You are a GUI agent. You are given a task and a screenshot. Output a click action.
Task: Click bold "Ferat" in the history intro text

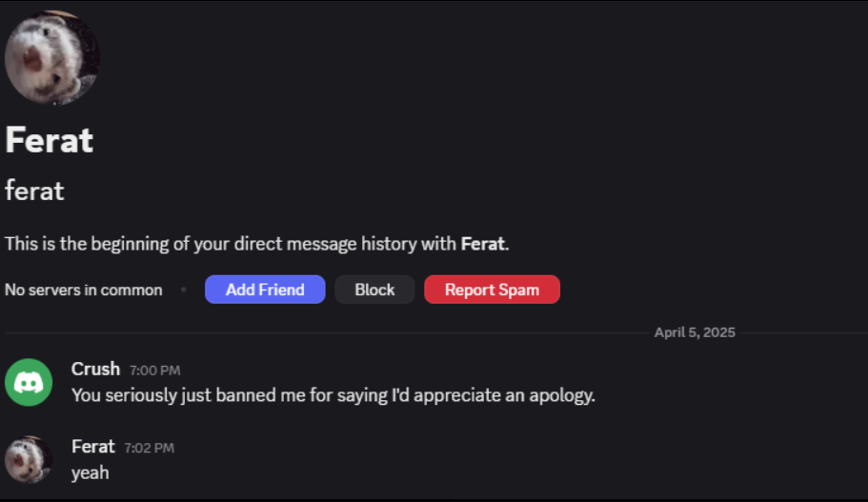pos(483,244)
